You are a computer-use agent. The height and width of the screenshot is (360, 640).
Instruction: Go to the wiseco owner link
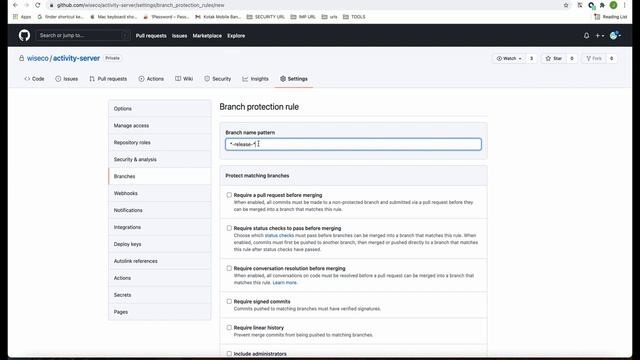pyautogui.click(x=38, y=58)
